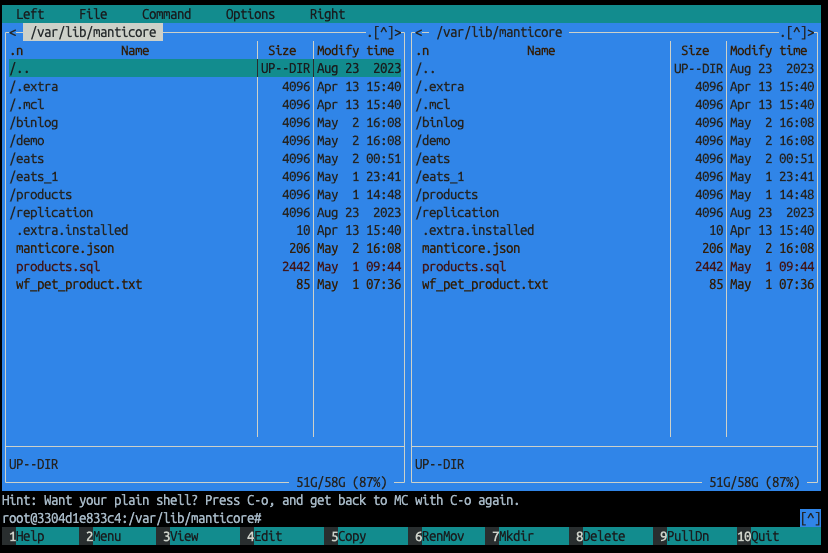The width and height of the screenshot is (828, 553).
Task: Click the 1 Help function key
Action: pos(41,536)
